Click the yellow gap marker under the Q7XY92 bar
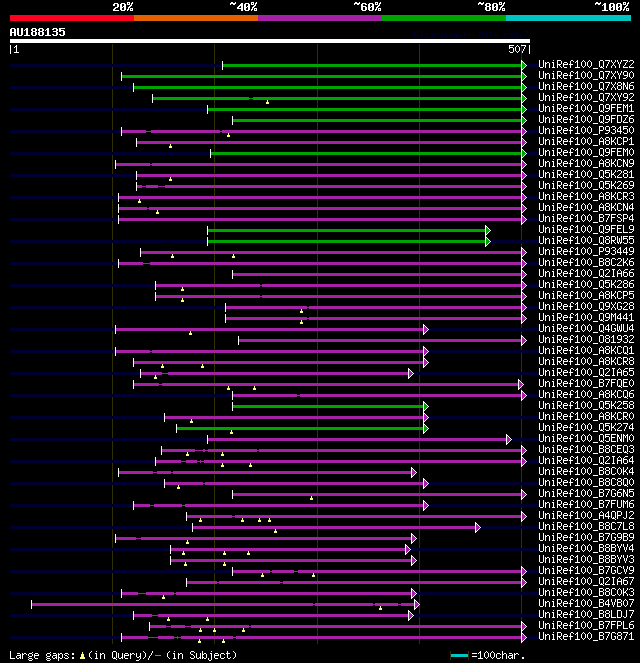The image size is (640, 663). coord(267,102)
